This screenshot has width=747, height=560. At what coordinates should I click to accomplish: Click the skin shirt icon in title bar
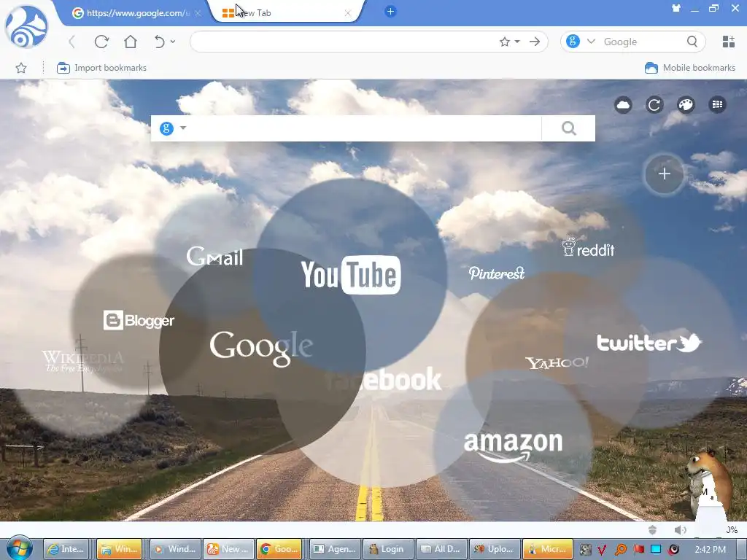click(676, 7)
